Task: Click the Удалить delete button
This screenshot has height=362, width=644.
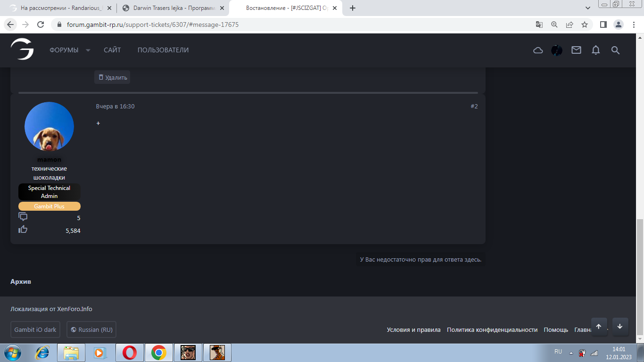Action: (x=112, y=77)
